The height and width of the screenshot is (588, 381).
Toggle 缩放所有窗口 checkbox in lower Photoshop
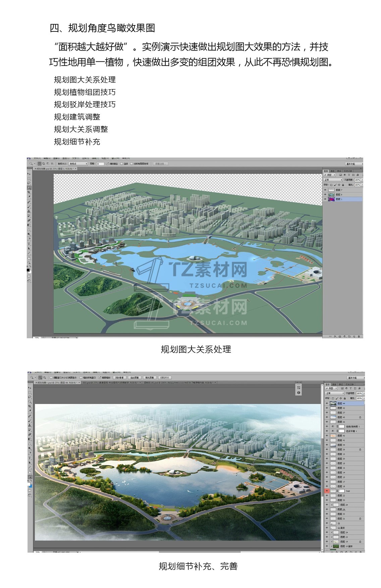81,378
